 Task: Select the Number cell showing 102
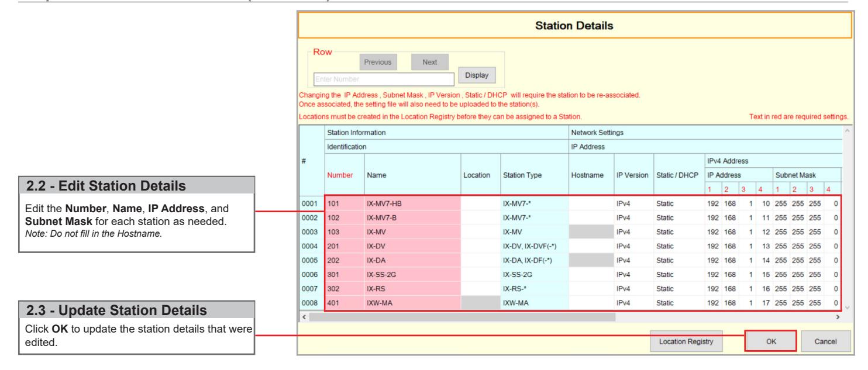344,218
